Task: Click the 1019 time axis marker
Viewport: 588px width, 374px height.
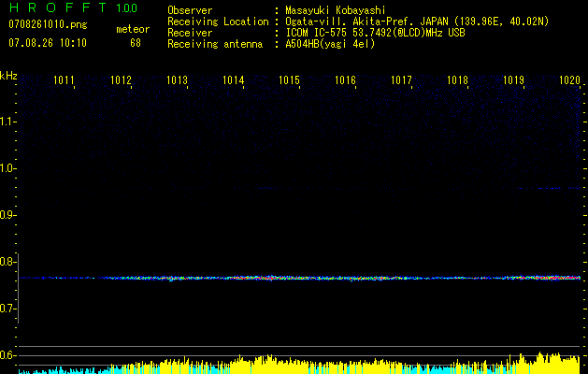Action: pyautogui.click(x=513, y=79)
